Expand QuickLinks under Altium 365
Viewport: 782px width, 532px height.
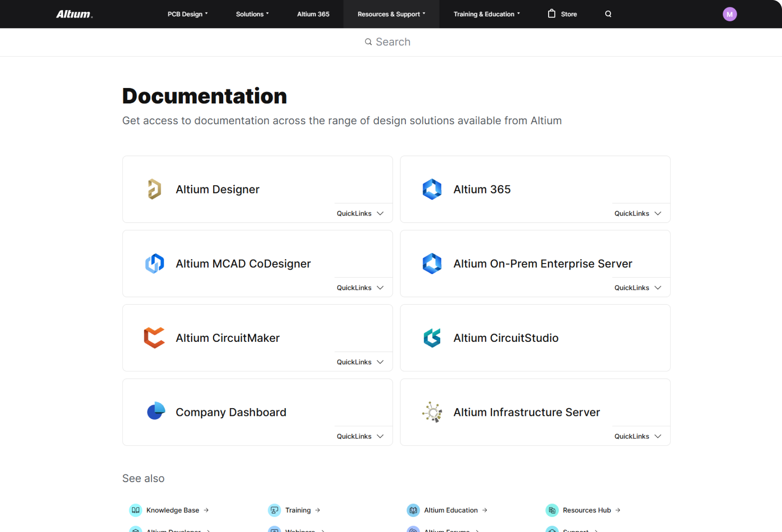coord(637,213)
